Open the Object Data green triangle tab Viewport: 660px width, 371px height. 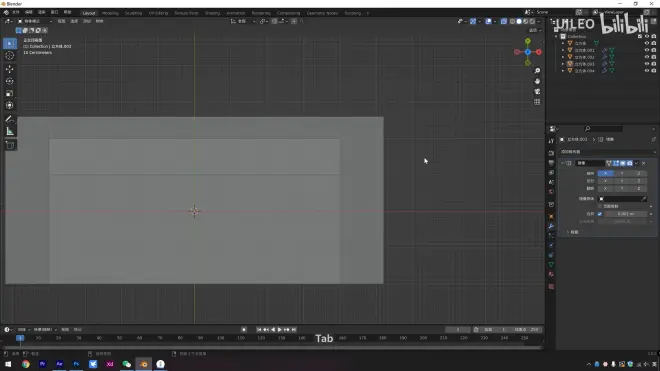(551, 264)
